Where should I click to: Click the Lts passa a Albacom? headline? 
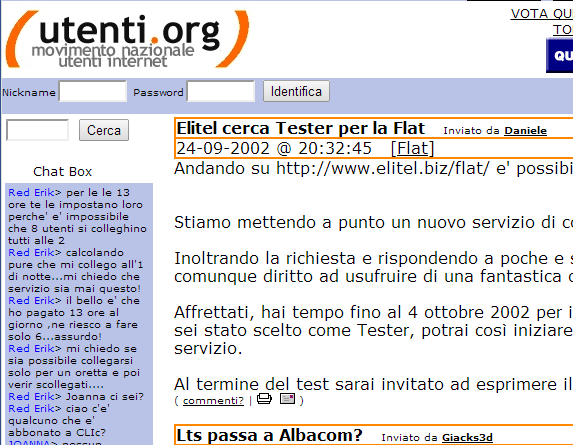[x=269, y=436]
